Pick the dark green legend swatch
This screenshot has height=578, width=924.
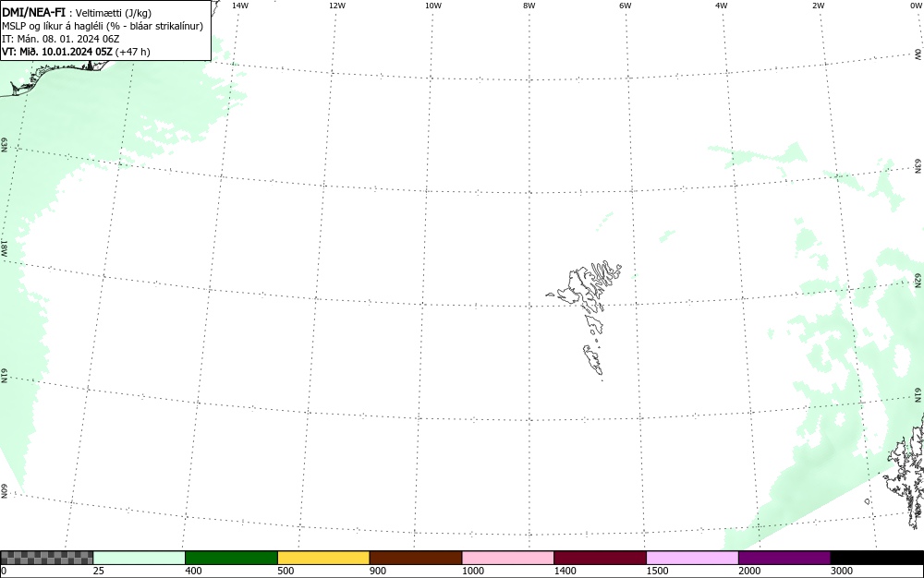tap(231, 558)
